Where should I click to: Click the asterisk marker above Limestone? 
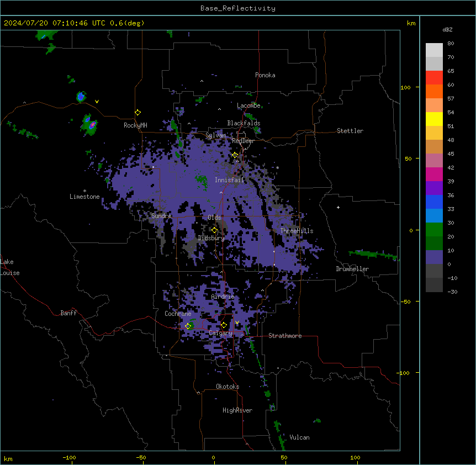(84, 191)
